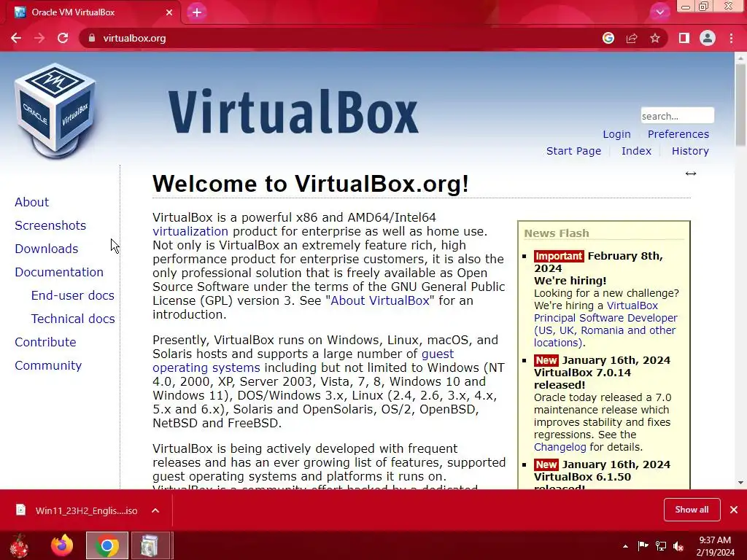Launch Firefox from the taskbar
The image size is (747, 560).
click(x=62, y=545)
